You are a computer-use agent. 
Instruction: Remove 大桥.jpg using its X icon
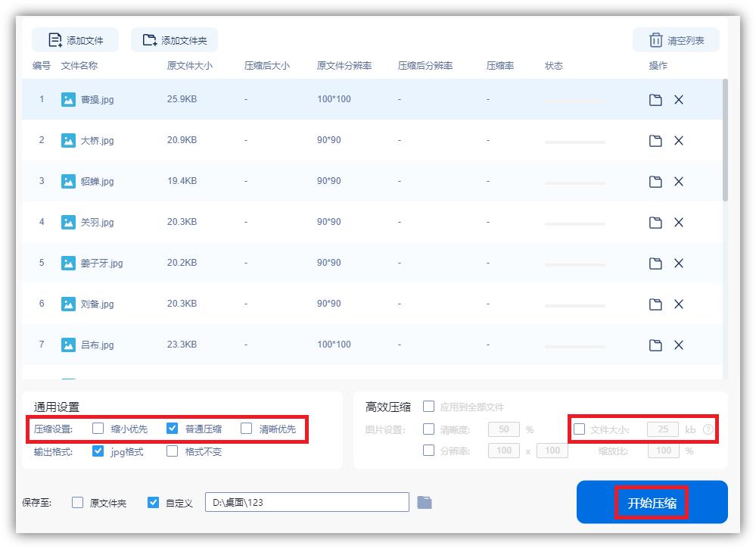(x=680, y=140)
